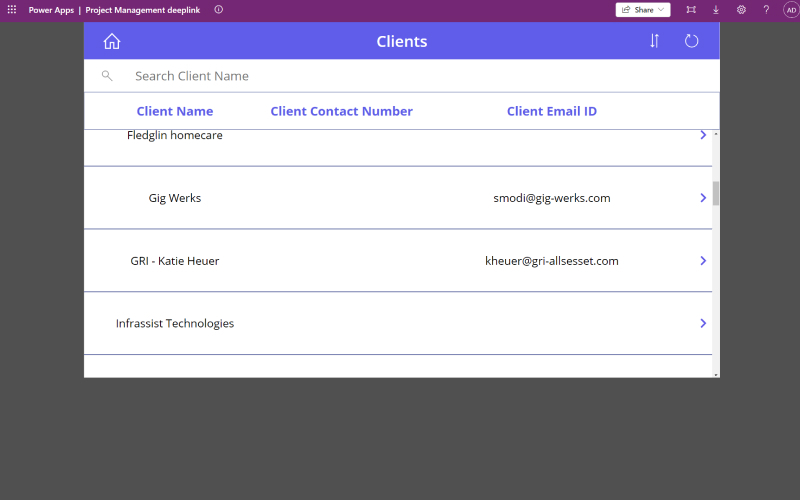Click the list scroll up arrow

point(716,134)
